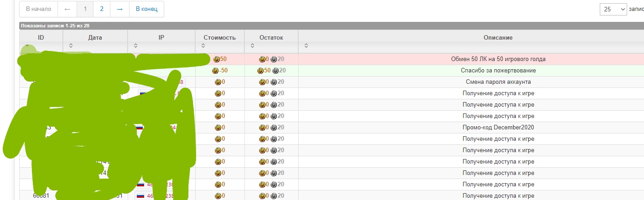
Task: Click silver coin icon in 'Смена пароля аккаунта' row
Action: coord(274,82)
